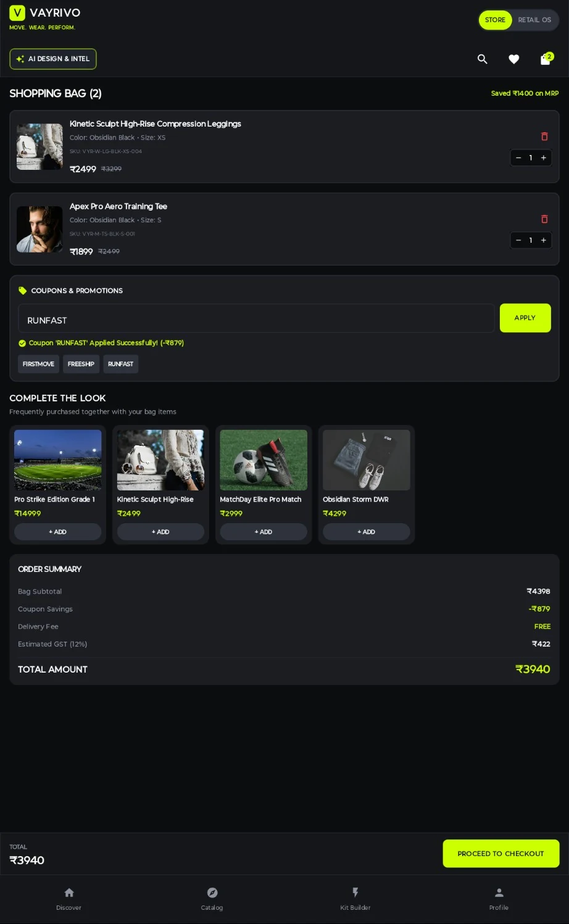Select the FIRSTMOVE coupon chip
This screenshot has height=924, width=569.
[x=38, y=364]
